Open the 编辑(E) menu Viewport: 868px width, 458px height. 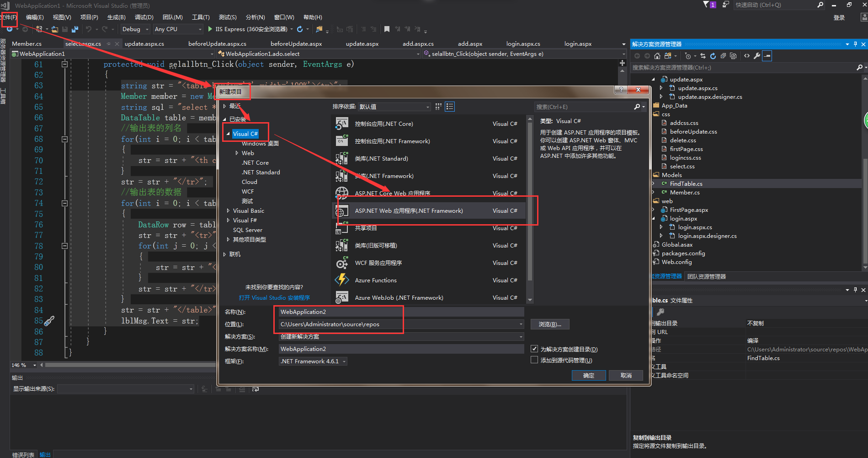click(x=35, y=17)
